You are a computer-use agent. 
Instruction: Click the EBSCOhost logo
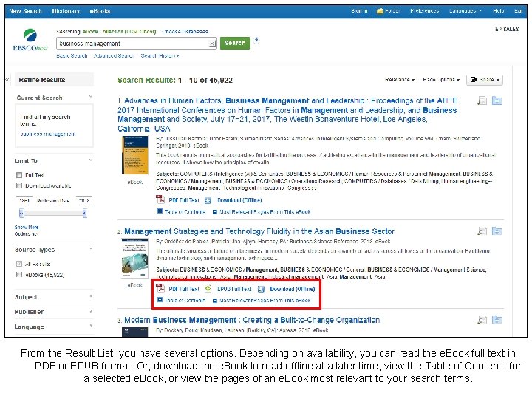pos(30,41)
